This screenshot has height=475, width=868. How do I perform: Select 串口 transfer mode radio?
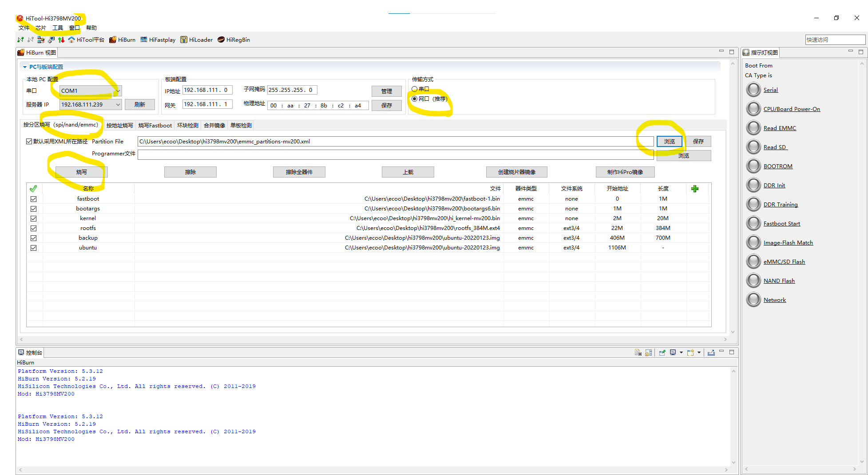415,89
